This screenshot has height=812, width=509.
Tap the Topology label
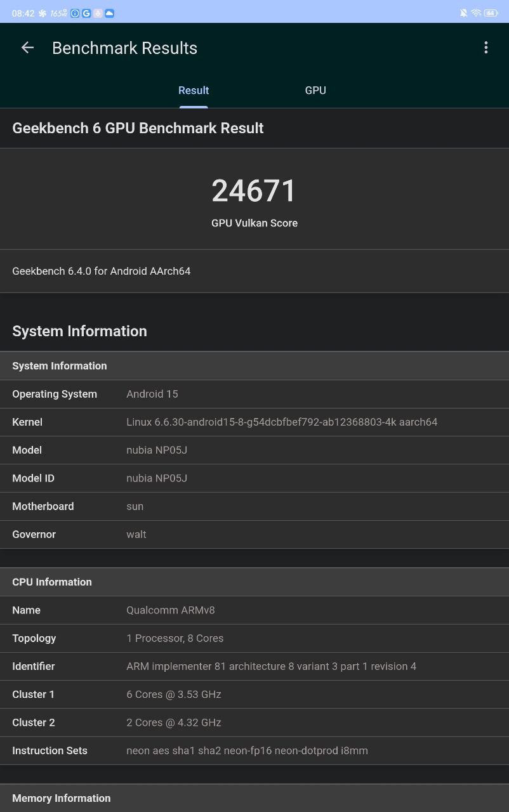click(x=34, y=638)
